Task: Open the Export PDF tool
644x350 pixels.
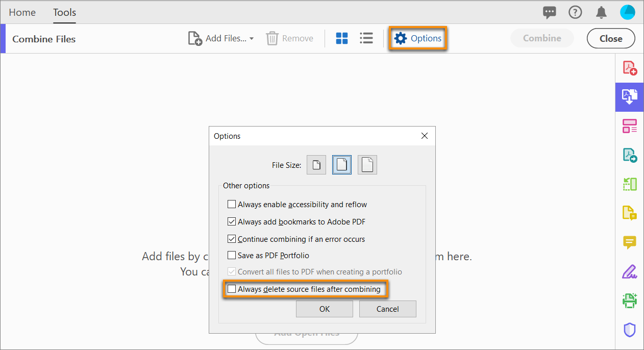Action: pos(629,155)
